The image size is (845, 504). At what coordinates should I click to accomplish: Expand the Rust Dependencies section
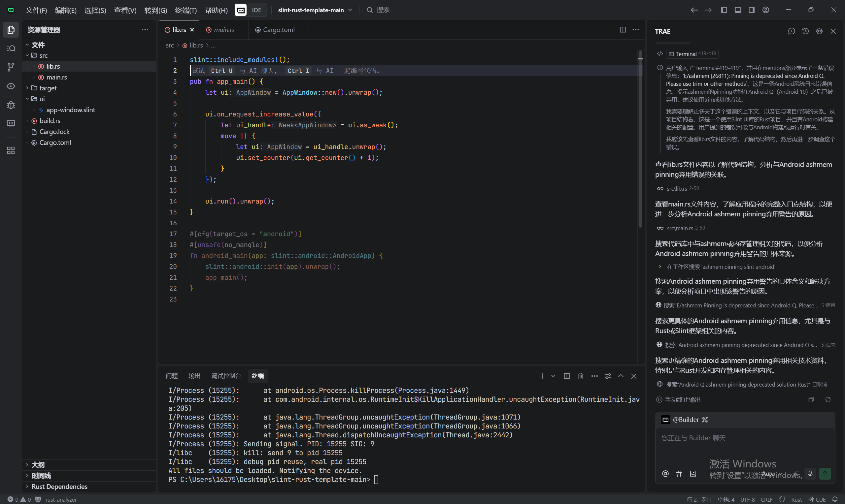[27, 486]
